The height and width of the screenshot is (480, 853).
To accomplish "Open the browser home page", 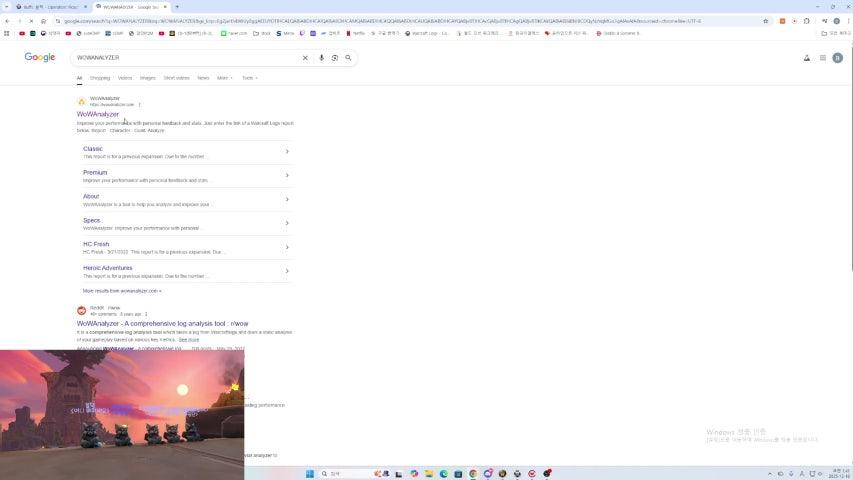I will click(x=44, y=21).
